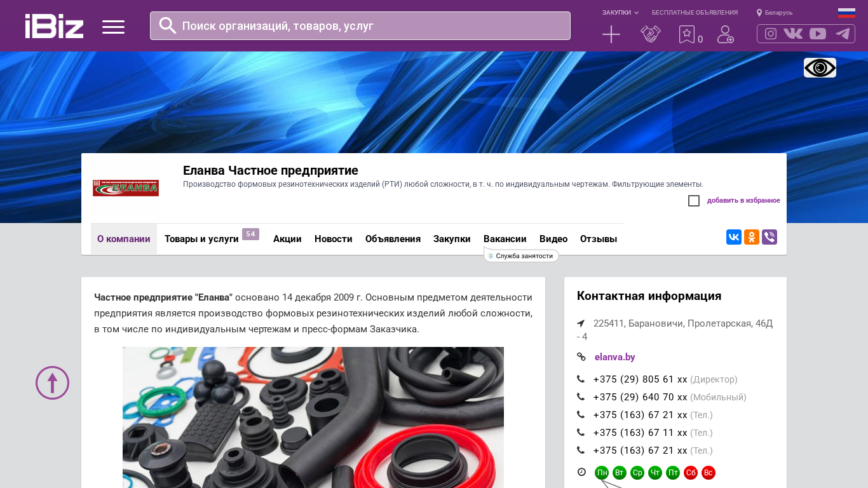Viewport: 868px width, 488px height.
Task: Switch to the Акции tab
Action: click(x=287, y=239)
